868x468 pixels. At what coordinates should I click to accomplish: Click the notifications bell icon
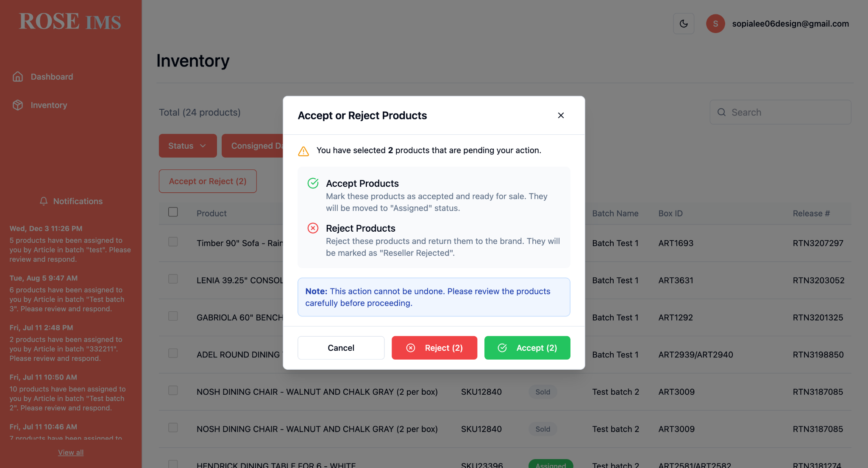click(44, 201)
